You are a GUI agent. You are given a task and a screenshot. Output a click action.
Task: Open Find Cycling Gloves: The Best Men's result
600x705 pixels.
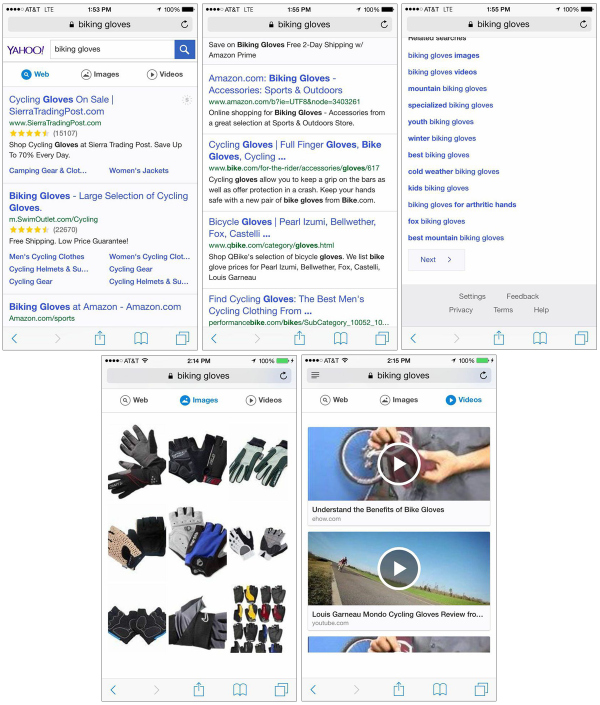[286, 305]
